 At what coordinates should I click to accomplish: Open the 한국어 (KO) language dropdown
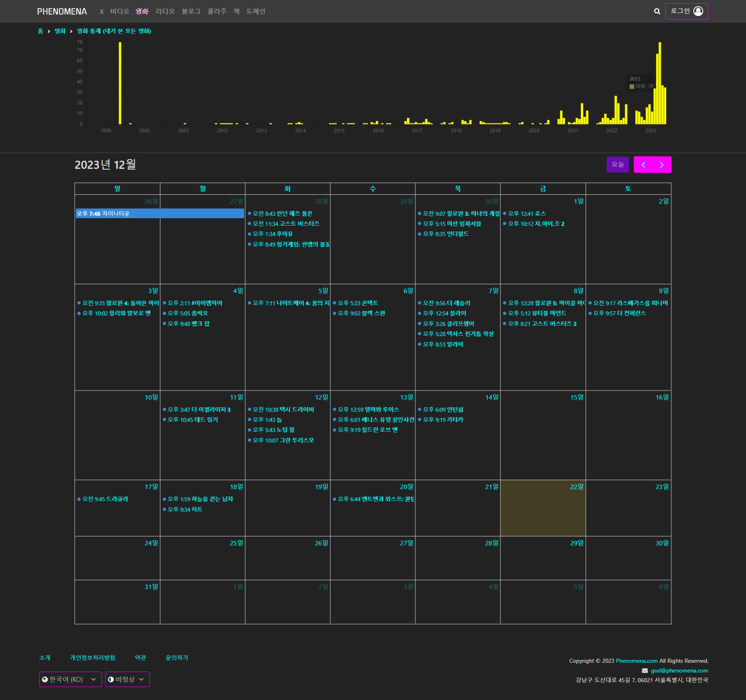coord(70,679)
